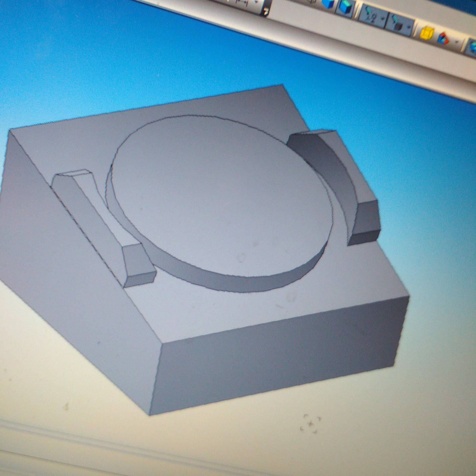Open dropdown arrow beside the dark cube tool

tap(410, 28)
